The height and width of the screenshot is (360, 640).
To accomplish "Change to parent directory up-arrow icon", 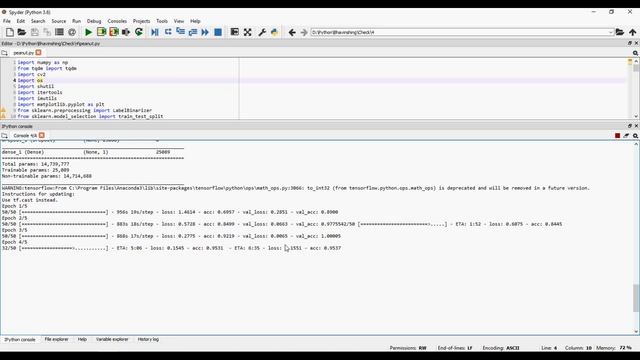I will click(633, 32).
